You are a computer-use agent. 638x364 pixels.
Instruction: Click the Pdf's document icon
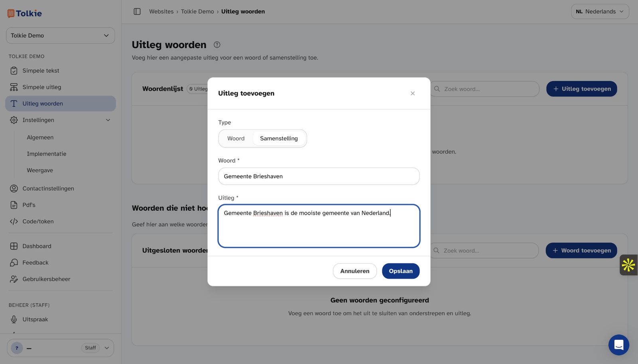coord(14,205)
